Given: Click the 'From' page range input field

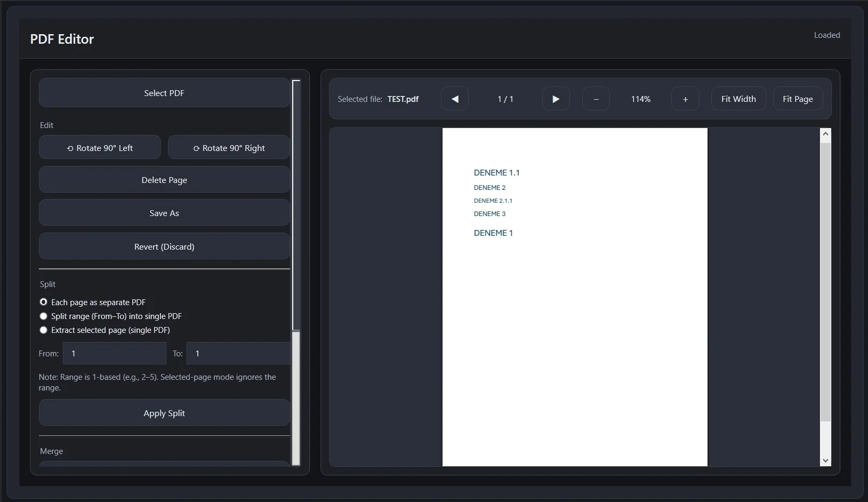Looking at the screenshot, I should (x=114, y=353).
